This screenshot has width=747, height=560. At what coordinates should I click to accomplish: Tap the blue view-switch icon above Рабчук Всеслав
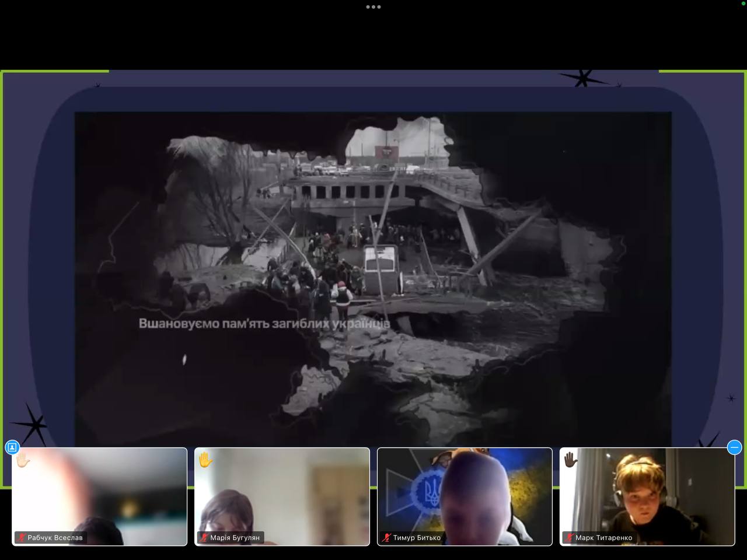(12, 447)
